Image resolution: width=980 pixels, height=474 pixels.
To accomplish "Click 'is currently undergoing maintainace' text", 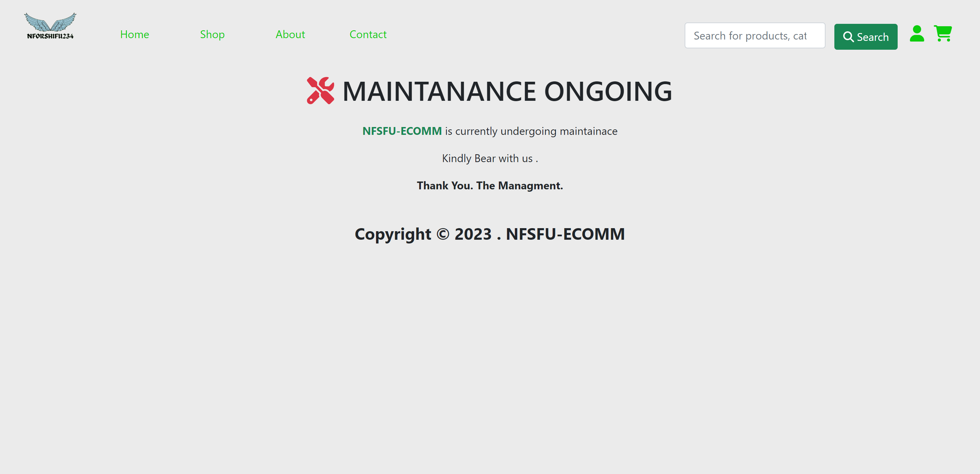I will click(x=531, y=131).
